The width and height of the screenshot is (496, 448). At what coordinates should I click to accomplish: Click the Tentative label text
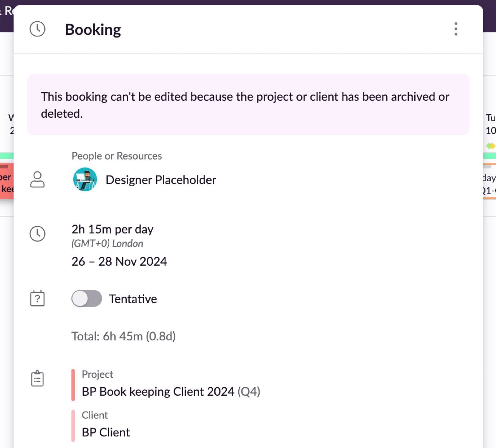133,299
